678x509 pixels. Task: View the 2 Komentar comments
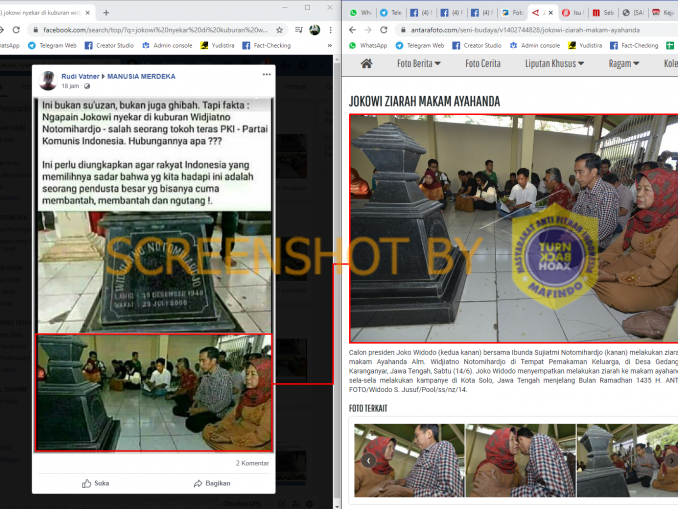point(252,463)
